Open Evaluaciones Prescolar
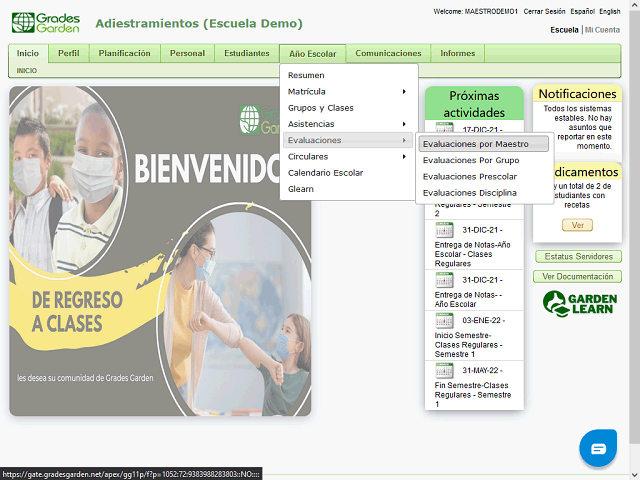640x480 pixels. pos(484,177)
